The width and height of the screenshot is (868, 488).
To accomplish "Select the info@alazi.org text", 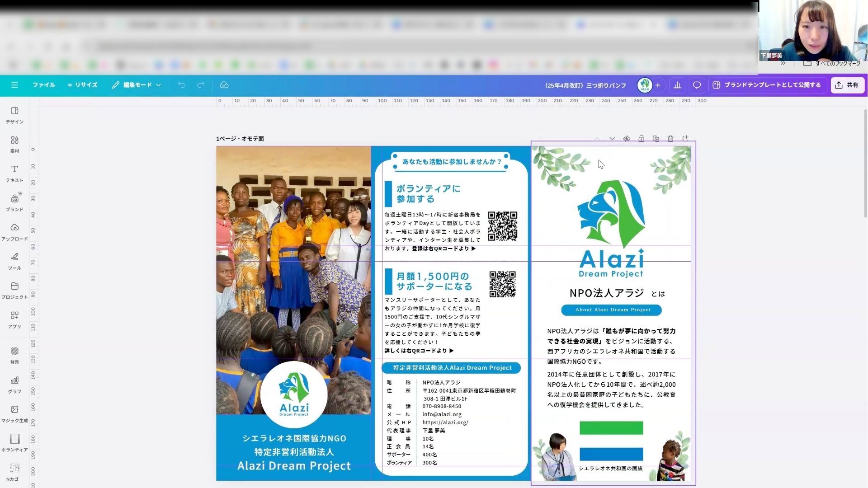I will [442, 414].
